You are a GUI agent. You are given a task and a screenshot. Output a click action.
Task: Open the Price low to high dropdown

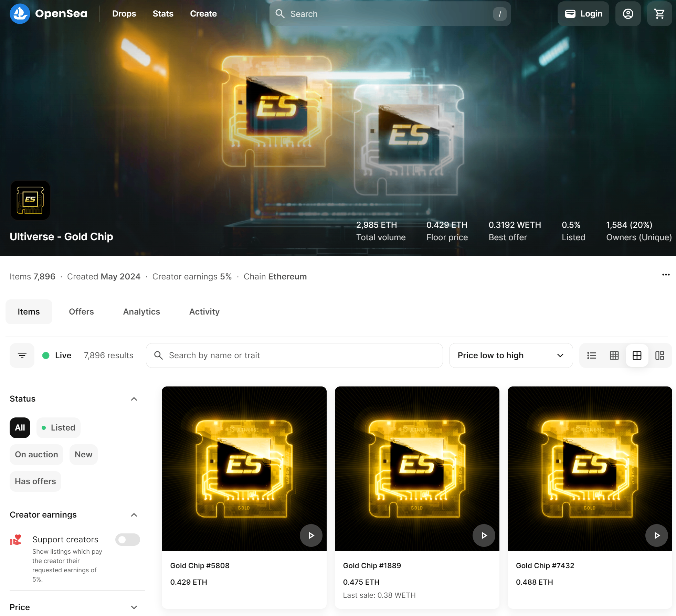511,355
